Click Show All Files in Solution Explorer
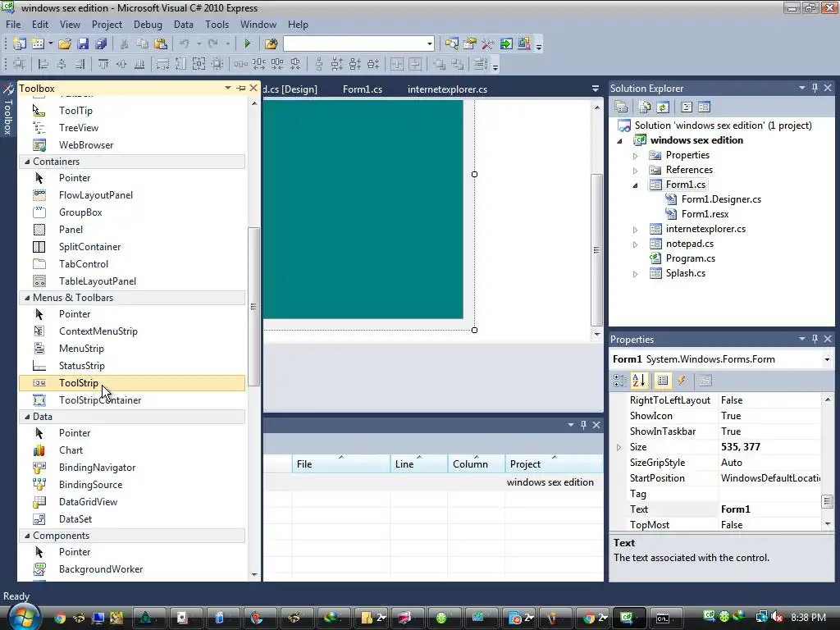Viewport: 840px width, 630px height. coord(645,107)
